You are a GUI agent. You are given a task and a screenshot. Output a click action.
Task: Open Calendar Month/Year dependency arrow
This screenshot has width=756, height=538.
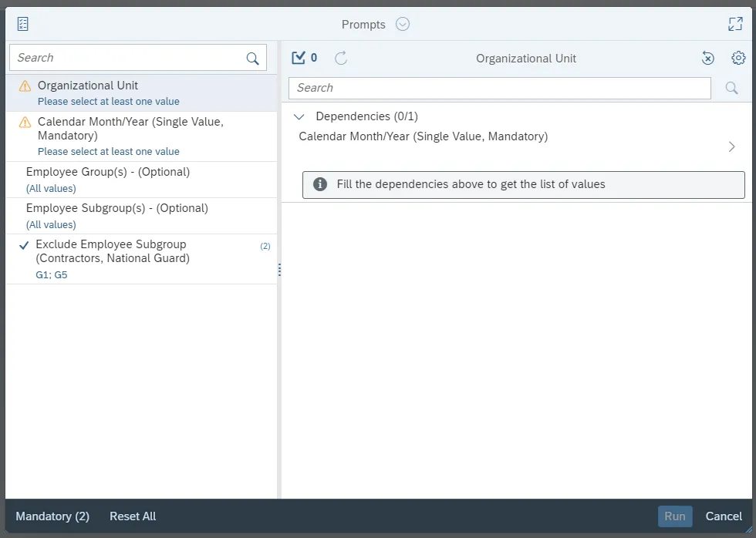731,146
